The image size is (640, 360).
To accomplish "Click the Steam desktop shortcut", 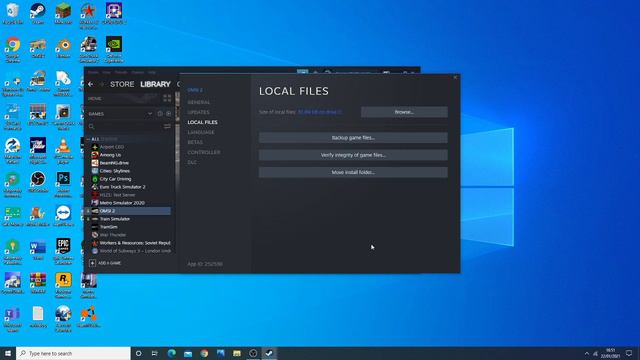I will pos(38,13).
